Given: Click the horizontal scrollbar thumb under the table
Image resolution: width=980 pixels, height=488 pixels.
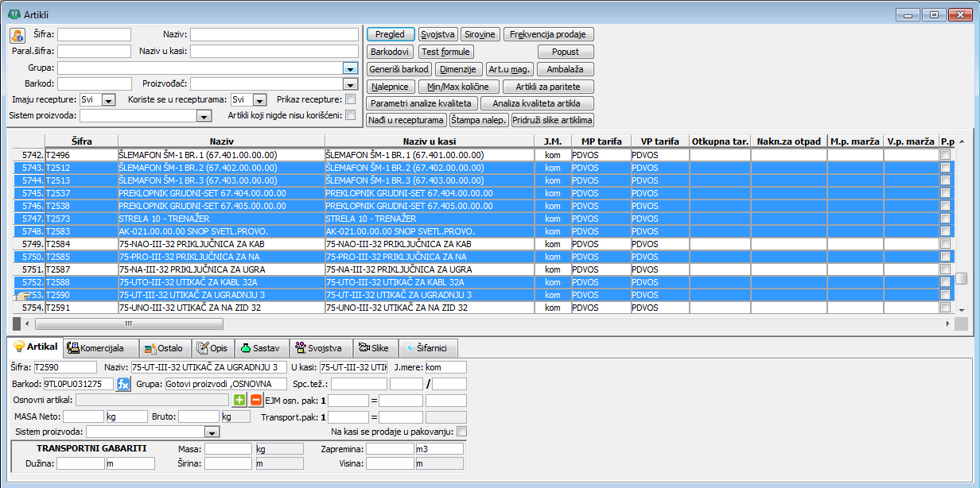Looking at the screenshot, I should coord(129,323).
